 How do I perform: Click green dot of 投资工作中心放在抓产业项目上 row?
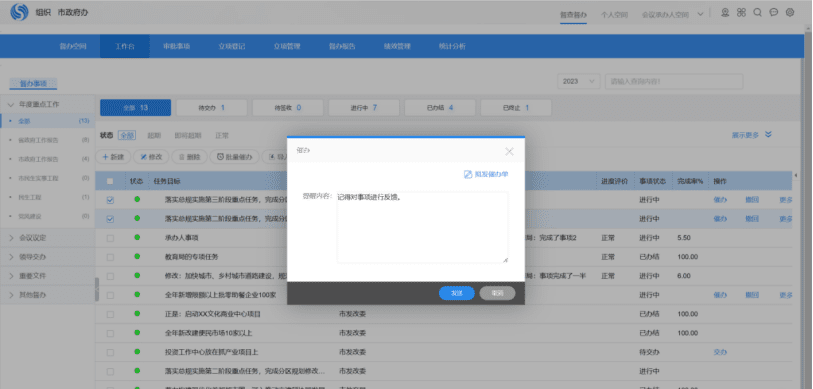point(137,352)
